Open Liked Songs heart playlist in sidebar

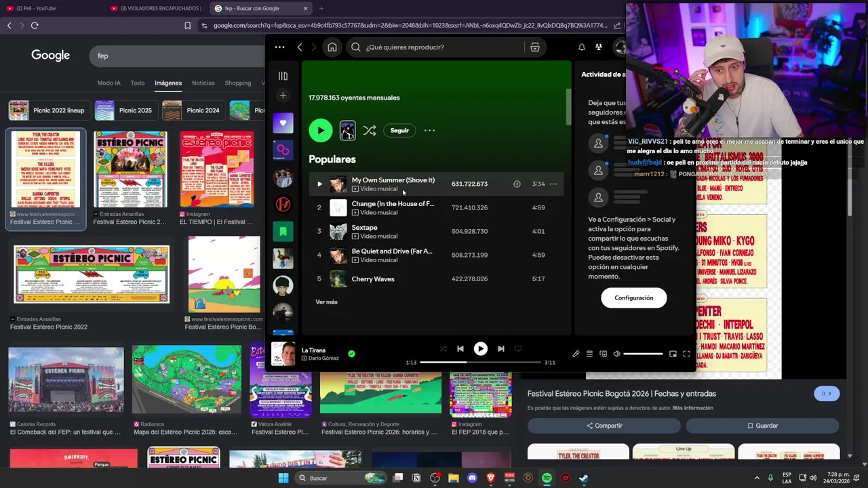[283, 123]
